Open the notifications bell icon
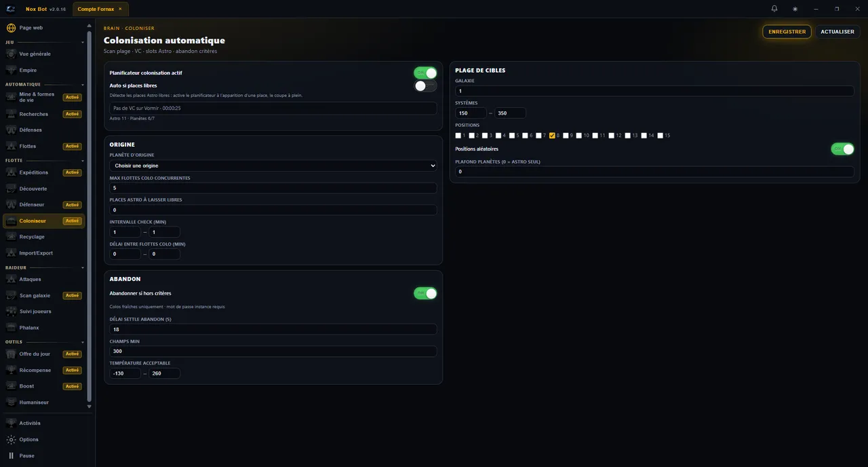868x467 pixels. point(774,9)
